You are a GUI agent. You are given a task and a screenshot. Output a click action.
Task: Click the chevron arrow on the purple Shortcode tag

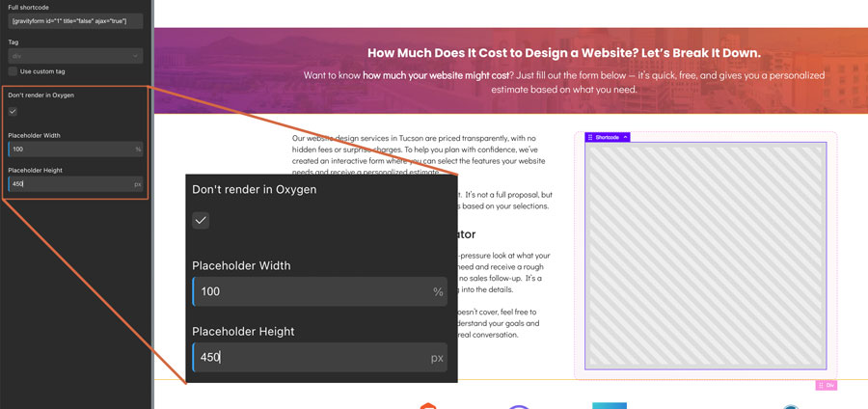626,137
